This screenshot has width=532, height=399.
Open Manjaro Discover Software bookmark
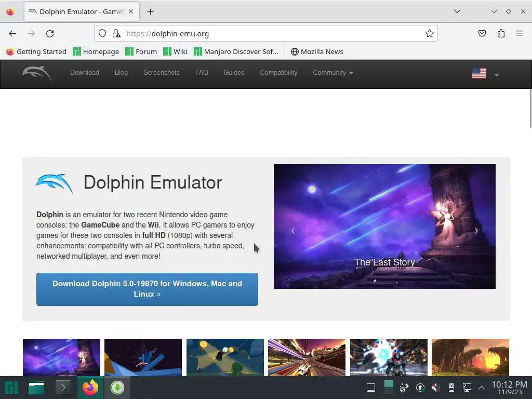236,51
